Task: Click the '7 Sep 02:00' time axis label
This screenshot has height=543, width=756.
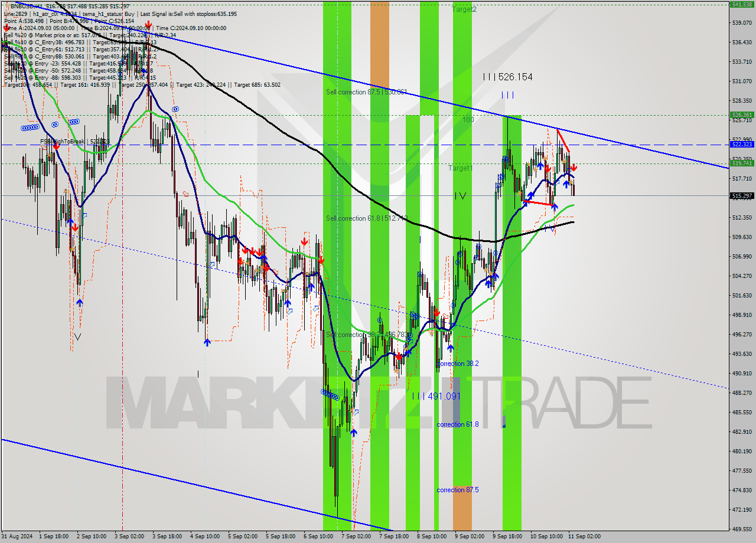Action: pos(356,537)
